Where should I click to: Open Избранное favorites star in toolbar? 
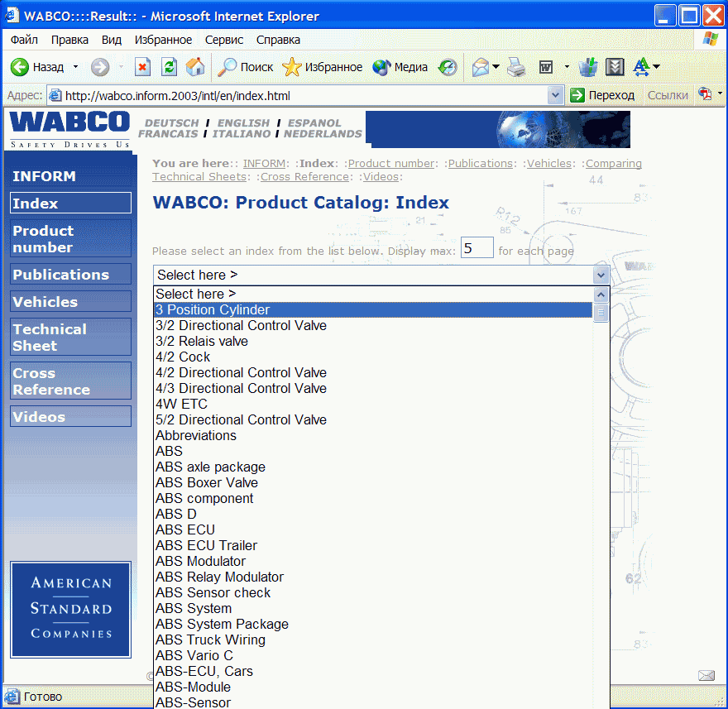[322, 67]
